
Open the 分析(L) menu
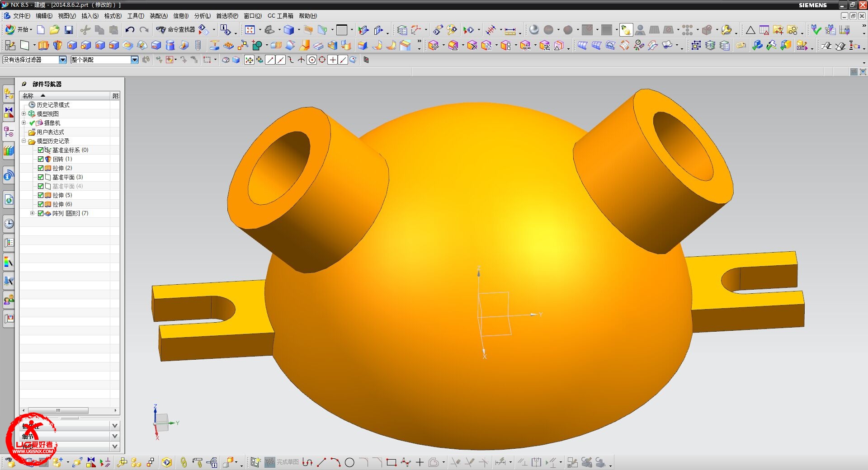(202, 16)
